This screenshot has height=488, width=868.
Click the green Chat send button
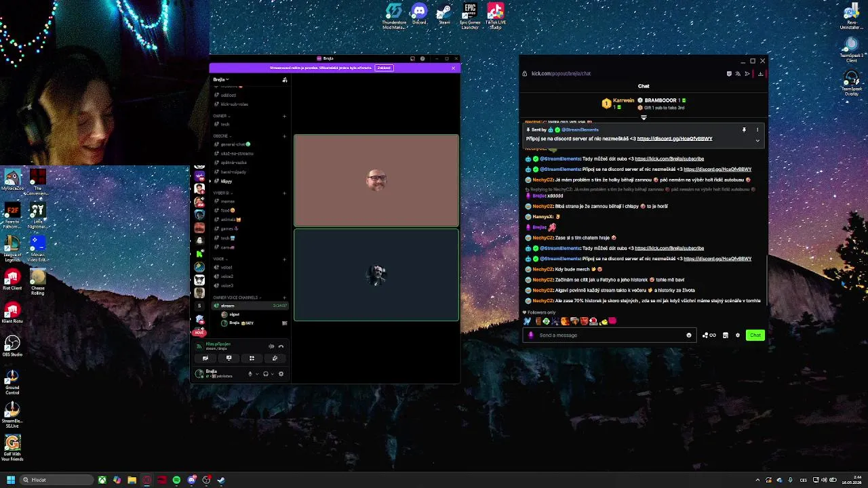pos(755,335)
